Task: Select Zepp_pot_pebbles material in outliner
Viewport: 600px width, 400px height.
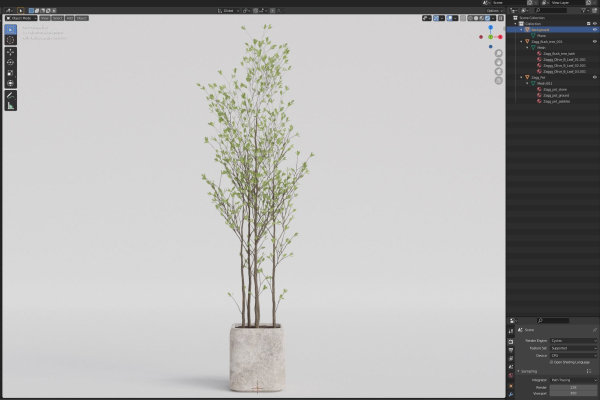Action: 556,101
